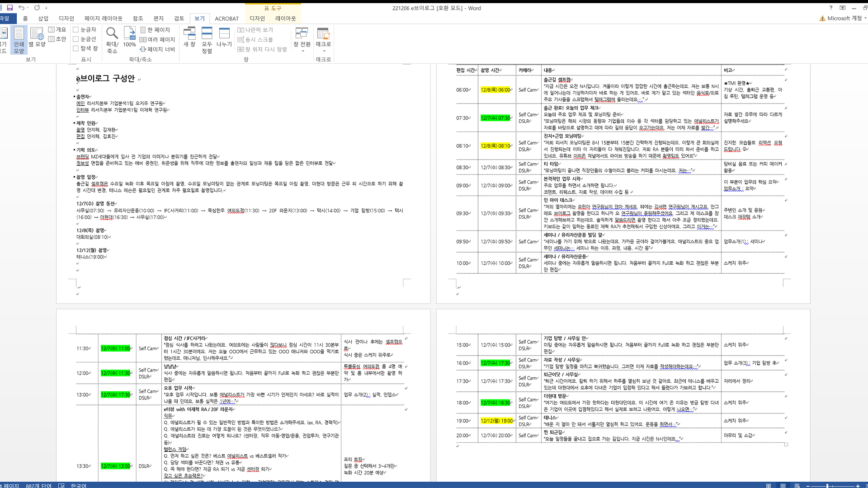Expand the Undo history dropdown arrow

click(28, 8)
